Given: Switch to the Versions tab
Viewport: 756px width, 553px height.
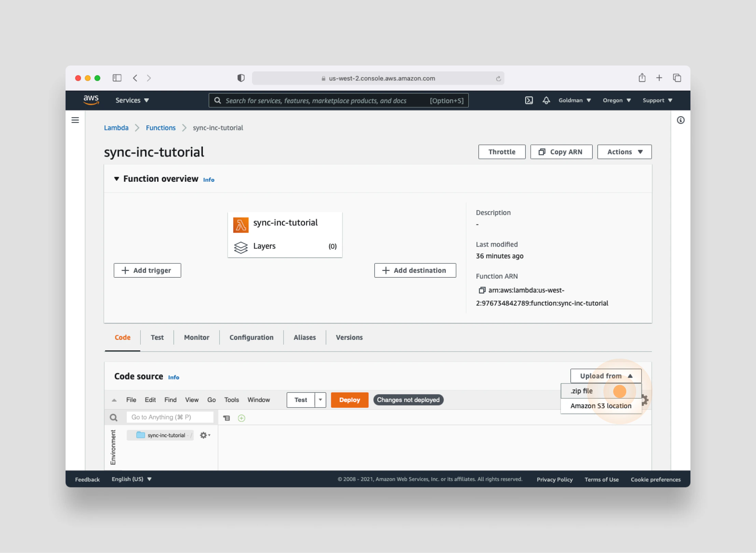Looking at the screenshot, I should point(349,337).
